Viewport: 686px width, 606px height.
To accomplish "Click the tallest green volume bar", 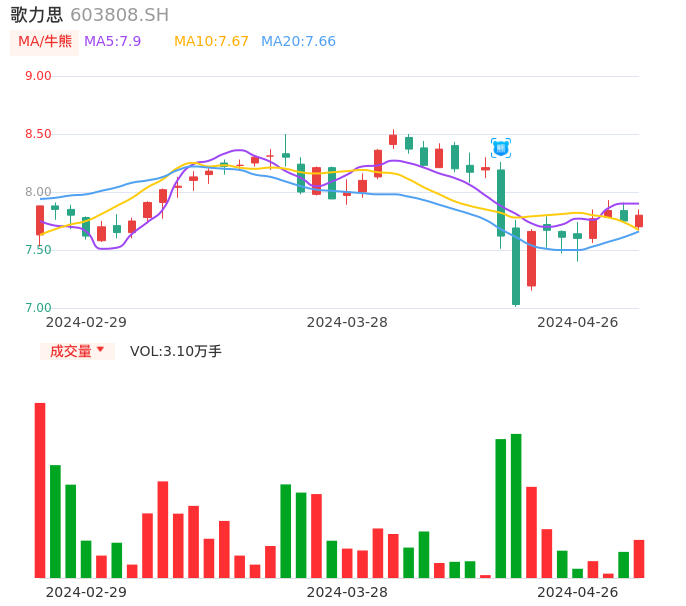I will [516, 505].
